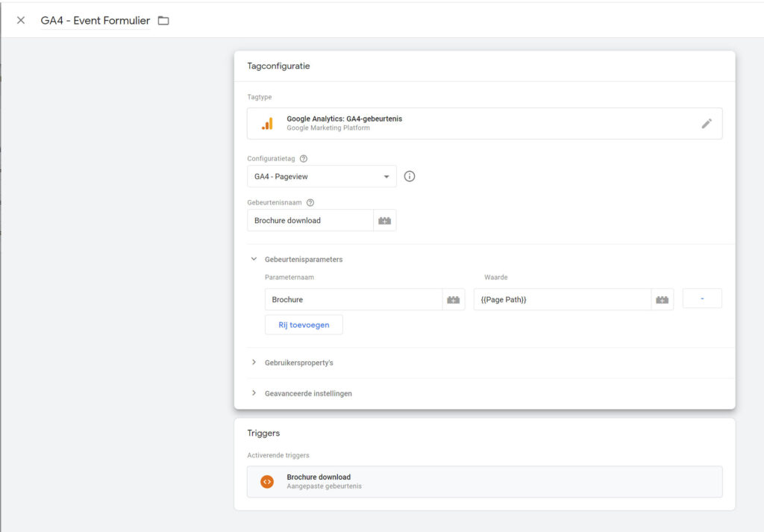Insert variable for the Parameternaam Brochure field
764x532 pixels.
pos(453,299)
